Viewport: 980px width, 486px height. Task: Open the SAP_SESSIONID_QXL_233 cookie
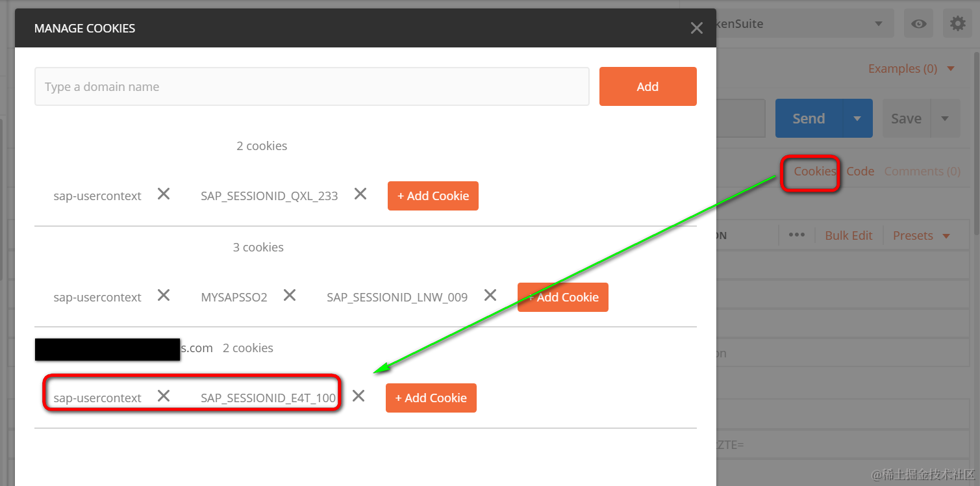(x=270, y=196)
